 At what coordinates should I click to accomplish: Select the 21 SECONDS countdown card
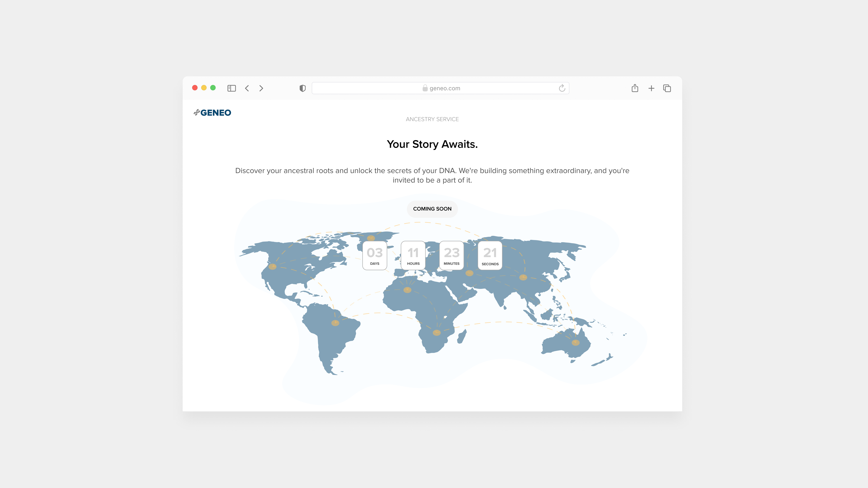(490, 256)
